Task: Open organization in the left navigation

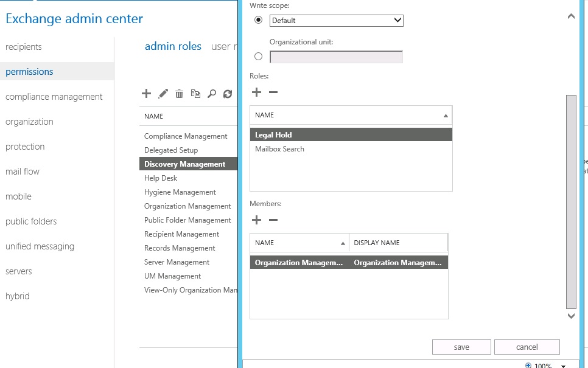Action: (x=29, y=122)
